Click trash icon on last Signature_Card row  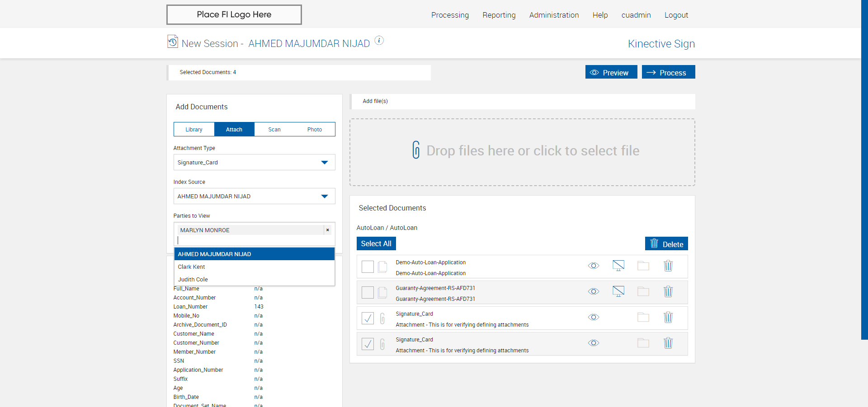668,343
